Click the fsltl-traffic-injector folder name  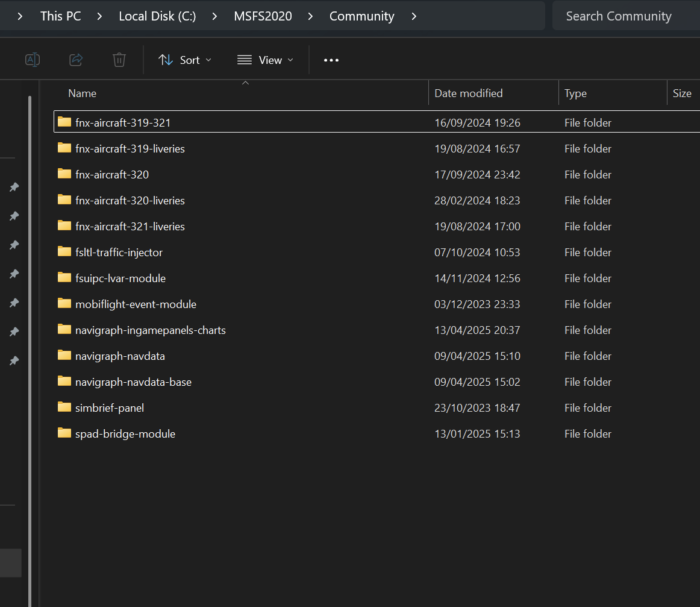pos(119,253)
